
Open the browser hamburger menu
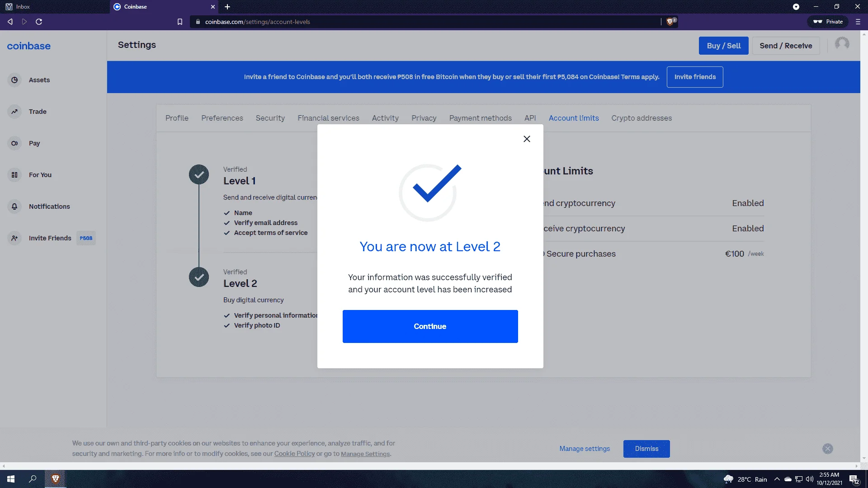coord(858,22)
